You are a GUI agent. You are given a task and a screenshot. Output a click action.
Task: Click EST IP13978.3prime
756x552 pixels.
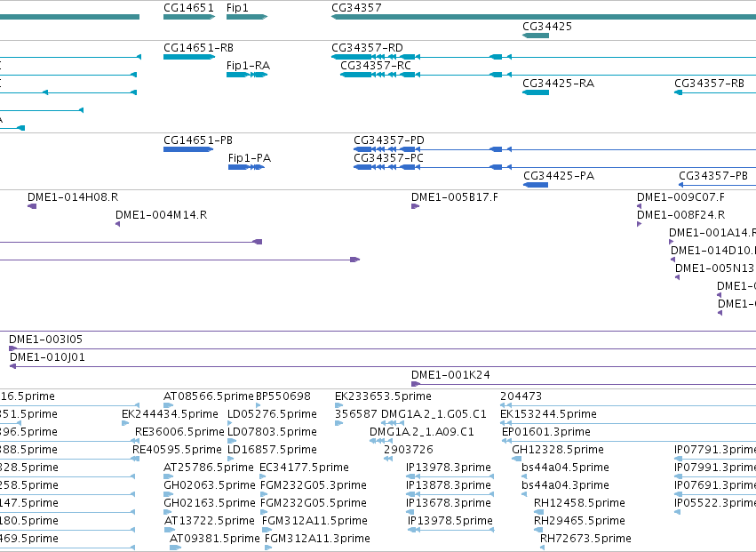click(x=449, y=468)
